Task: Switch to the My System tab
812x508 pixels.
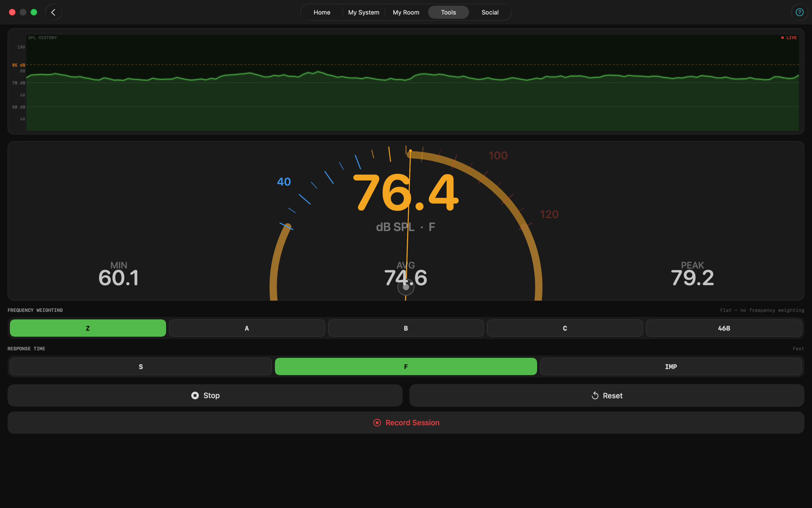Action: coord(364,12)
